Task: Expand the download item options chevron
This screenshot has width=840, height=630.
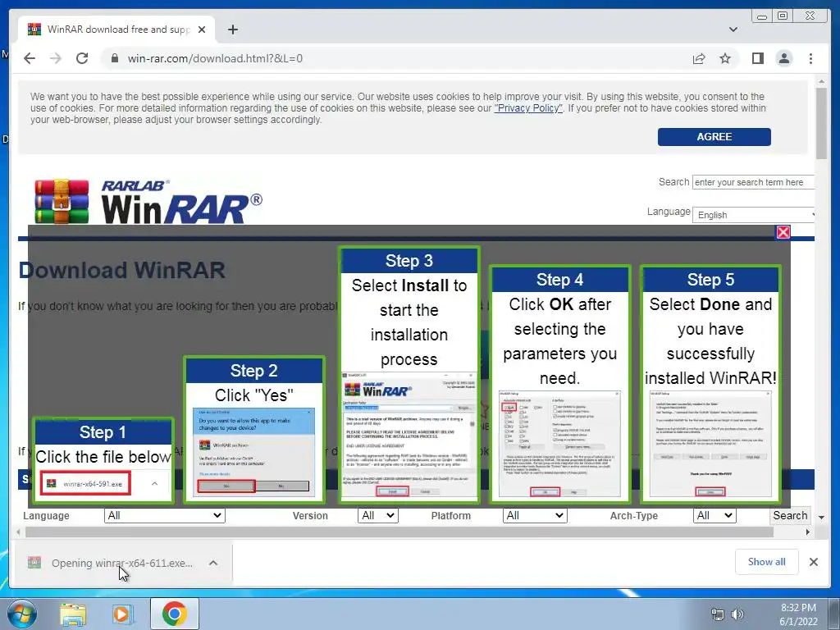Action: tap(213, 563)
